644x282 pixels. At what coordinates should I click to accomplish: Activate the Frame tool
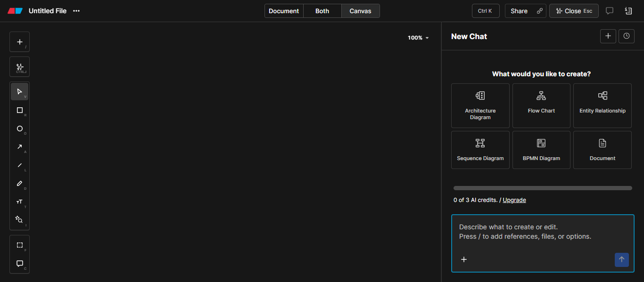pyautogui.click(x=20, y=245)
